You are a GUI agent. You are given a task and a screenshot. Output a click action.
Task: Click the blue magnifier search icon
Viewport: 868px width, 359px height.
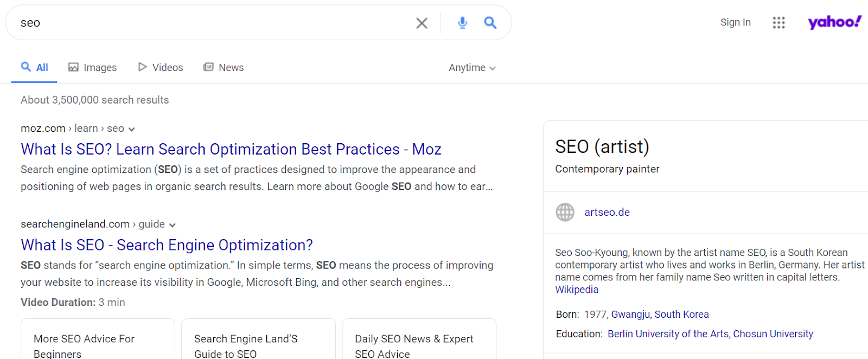pos(490,23)
